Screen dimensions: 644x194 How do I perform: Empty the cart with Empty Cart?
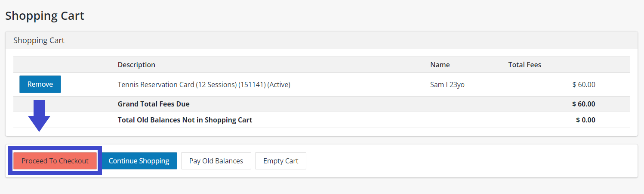coord(280,161)
